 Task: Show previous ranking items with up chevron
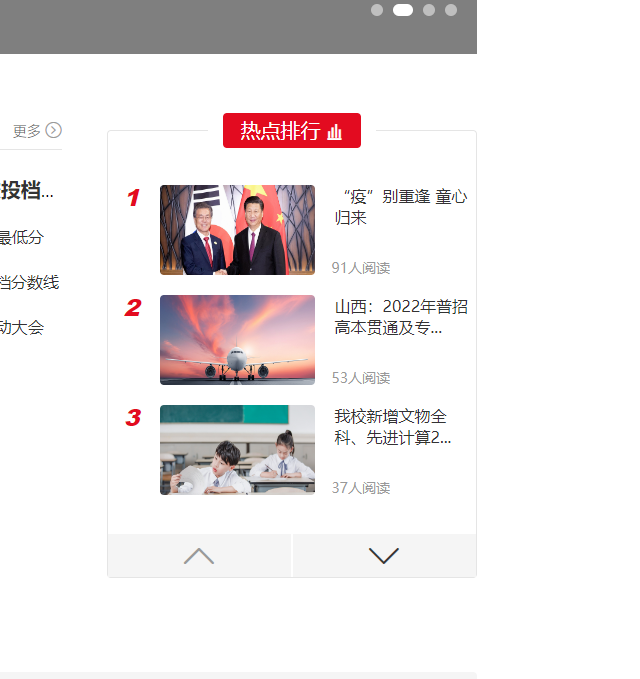click(199, 556)
